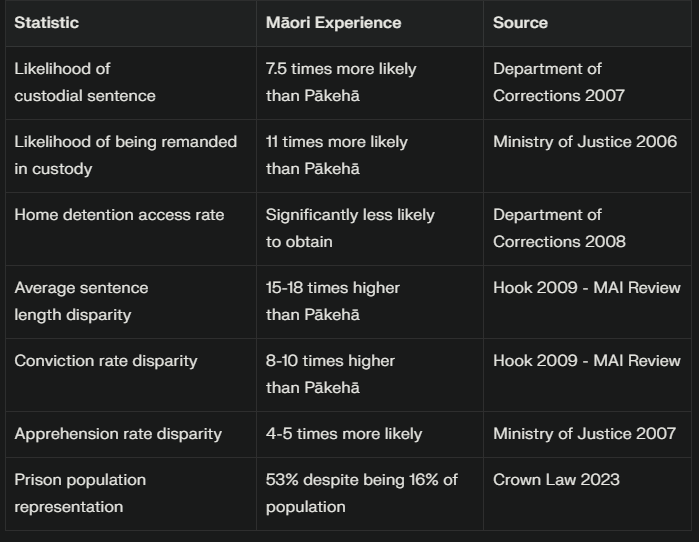The width and height of the screenshot is (699, 542).
Task: Click the 7.5 times more likely cell
Action: [341, 82]
